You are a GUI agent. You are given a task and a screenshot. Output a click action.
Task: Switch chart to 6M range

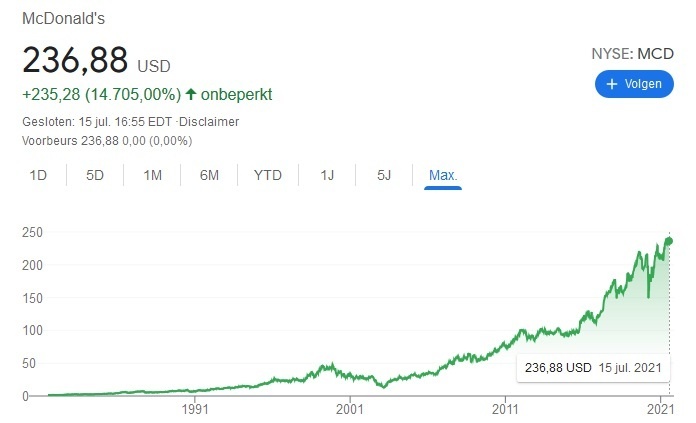(x=209, y=175)
